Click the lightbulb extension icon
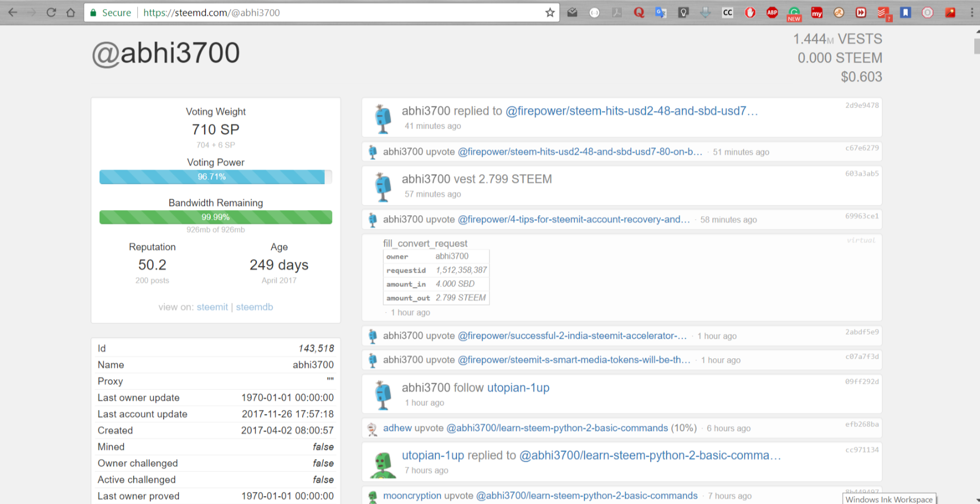Viewport: 980px width, 504px height. tap(683, 13)
